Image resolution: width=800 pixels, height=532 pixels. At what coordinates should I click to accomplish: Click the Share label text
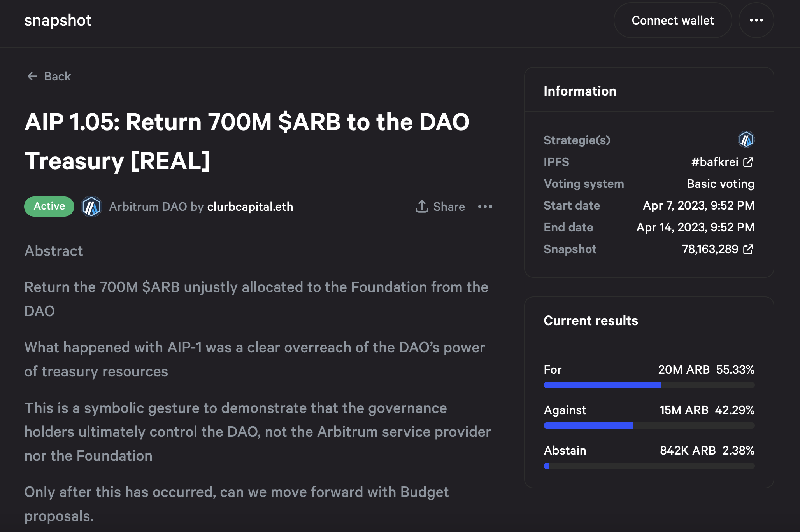tap(449, 206)
